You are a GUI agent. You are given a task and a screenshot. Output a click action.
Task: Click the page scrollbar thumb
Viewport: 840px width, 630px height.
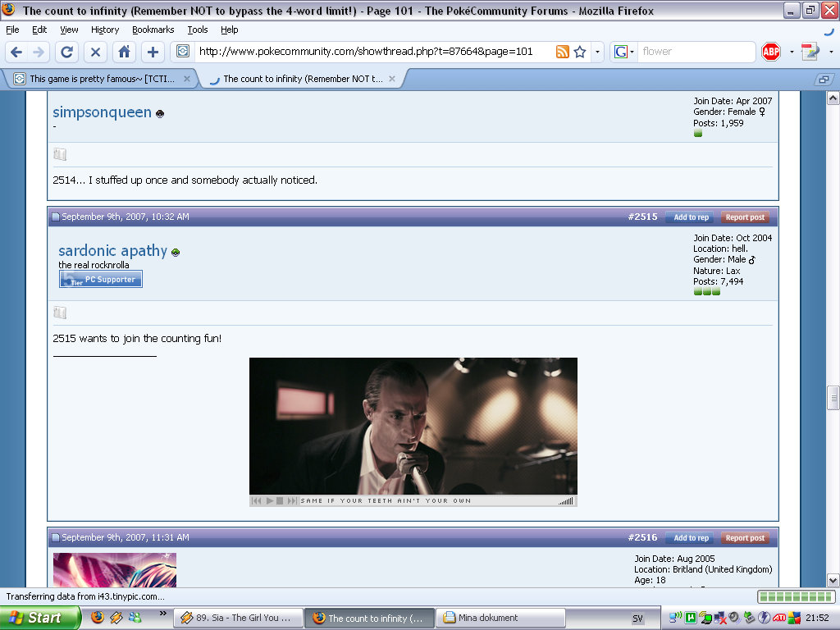coord(833,398)
